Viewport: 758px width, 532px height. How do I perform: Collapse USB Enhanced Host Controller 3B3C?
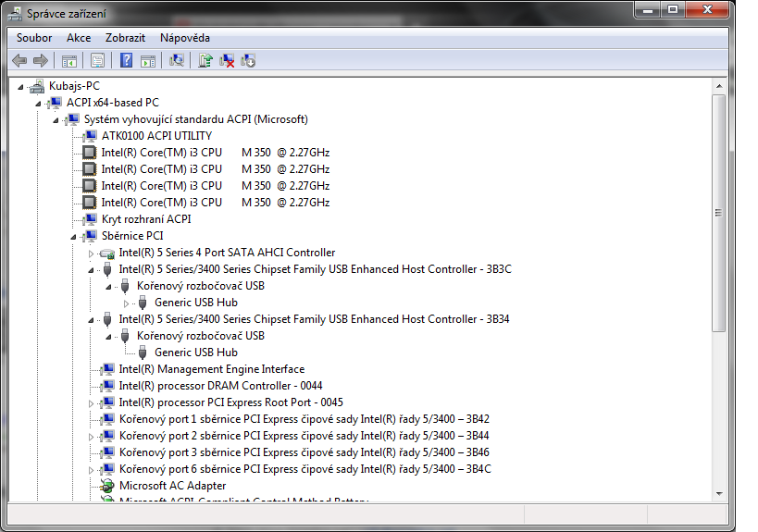point(91,270)
